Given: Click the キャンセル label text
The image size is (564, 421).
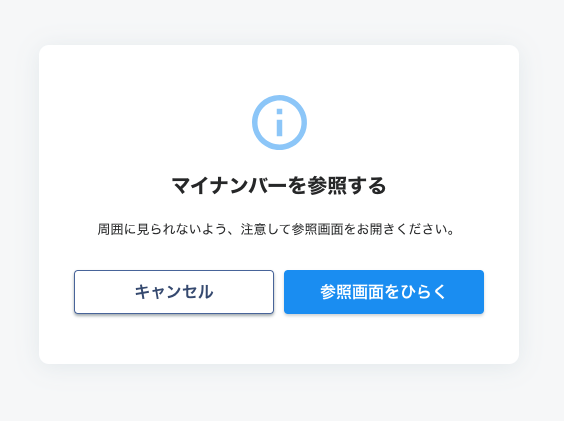Looking at the screenshot, I should click(174, 292).
